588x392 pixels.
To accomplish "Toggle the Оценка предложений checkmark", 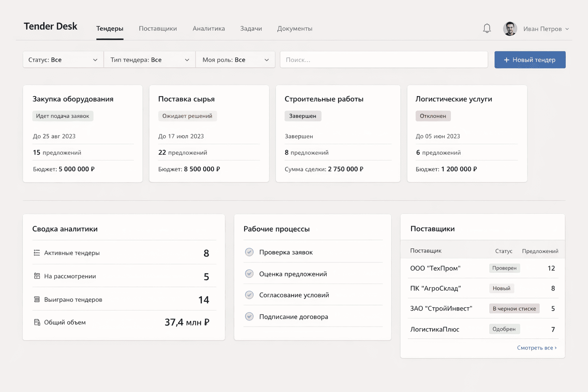I will click(x=249, y=274).
